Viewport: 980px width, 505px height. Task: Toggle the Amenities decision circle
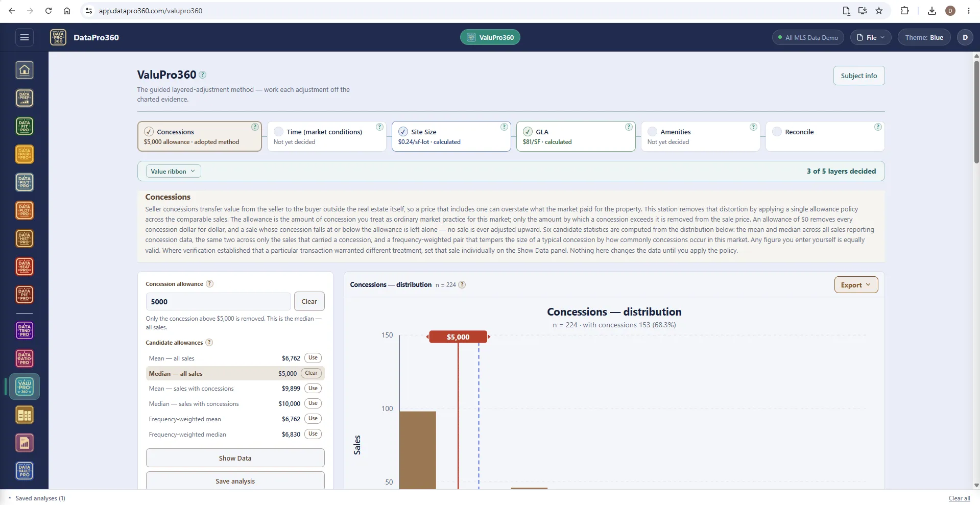click(x=652, y=132)
